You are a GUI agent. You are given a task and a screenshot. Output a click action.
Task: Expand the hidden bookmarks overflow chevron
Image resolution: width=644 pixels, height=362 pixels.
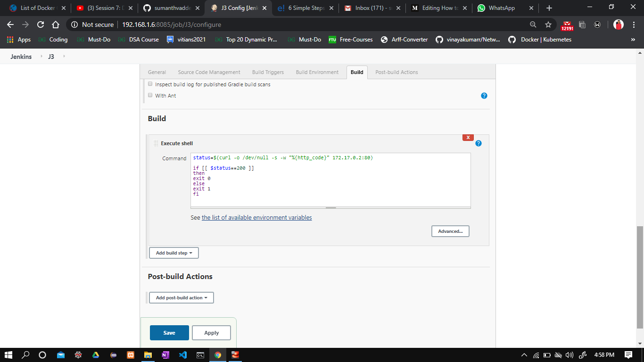(634, 40)
